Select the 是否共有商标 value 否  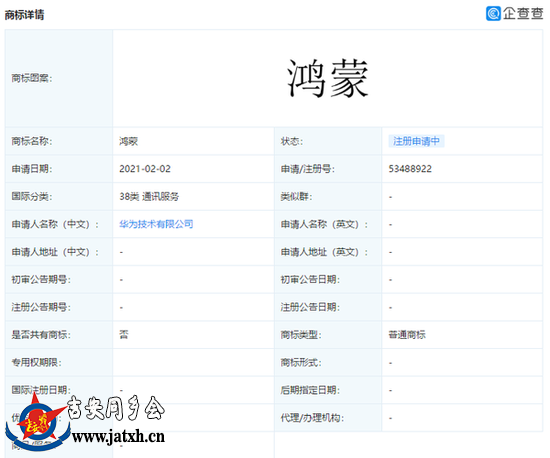click(124, 335)
